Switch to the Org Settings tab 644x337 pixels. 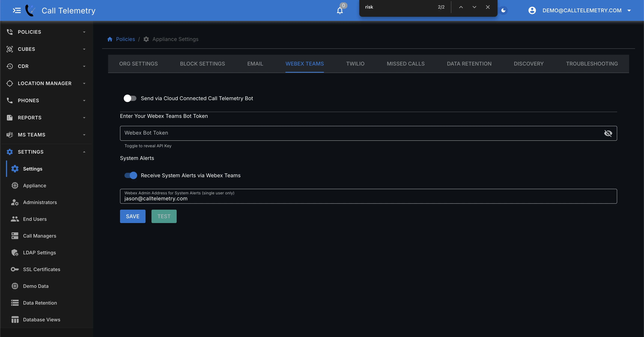pos(138,64)
